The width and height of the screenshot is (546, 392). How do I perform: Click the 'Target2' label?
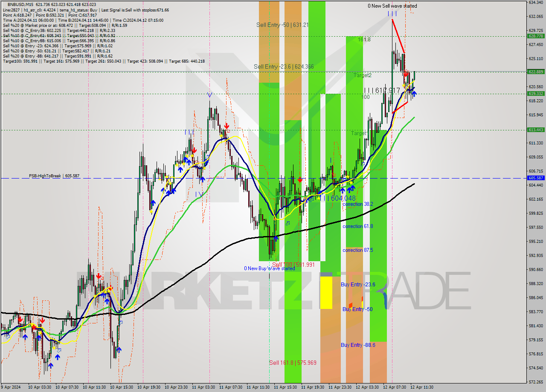(362, 75)
